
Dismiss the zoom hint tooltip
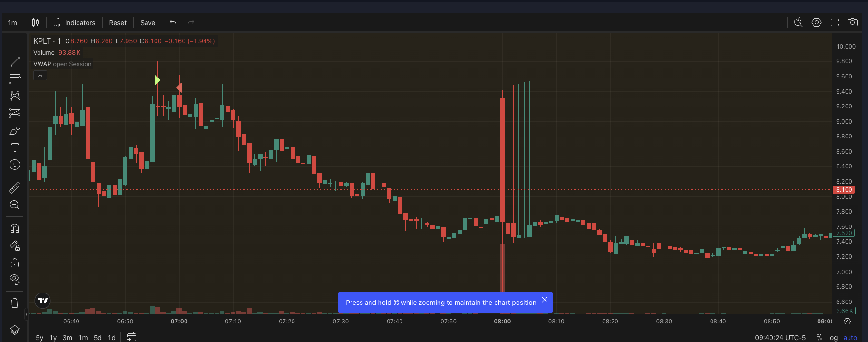(x=545, y=300)
